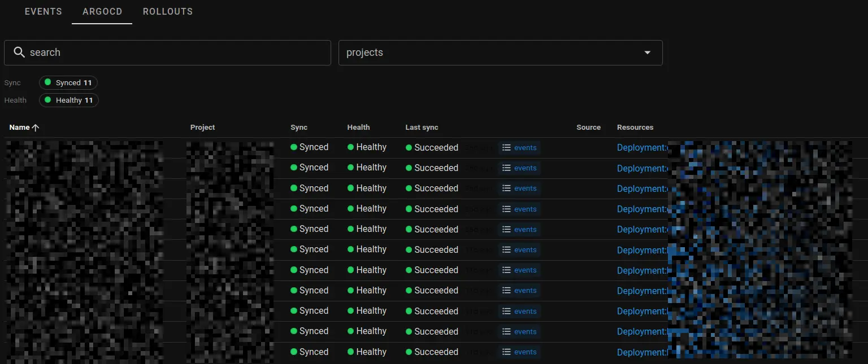The image size is (868, 364).
Task: Click the Synced status in the top row
Action: 309,147
